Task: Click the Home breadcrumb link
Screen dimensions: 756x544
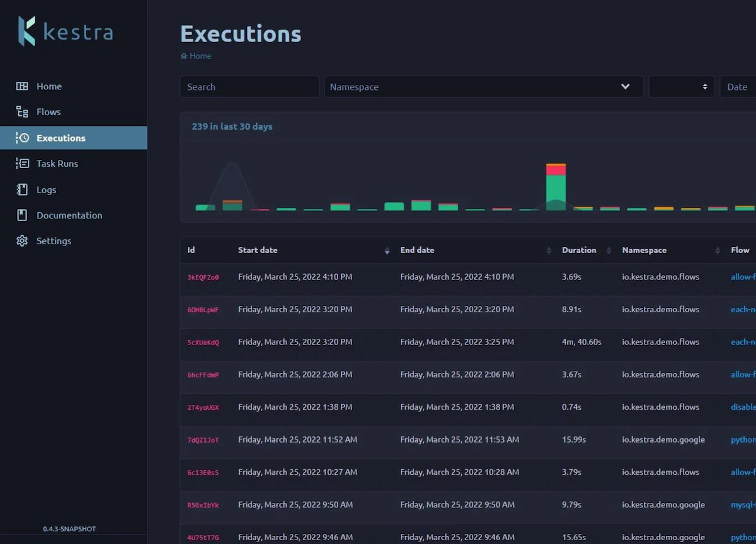Action: pos(200,56)
